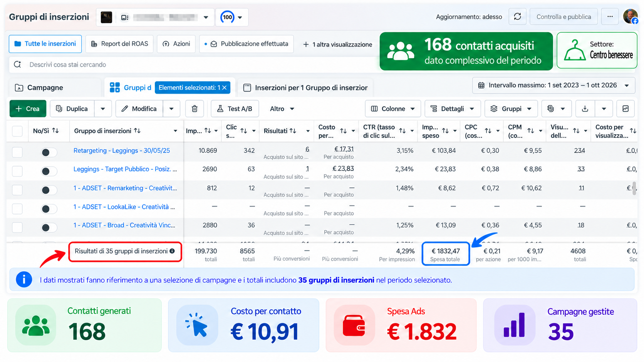Image resolution: width=644 pixels, height=362 pixels.
Task: Click the plus icon for 1 altra visualizzazione
Action: [x=306, y=45]
